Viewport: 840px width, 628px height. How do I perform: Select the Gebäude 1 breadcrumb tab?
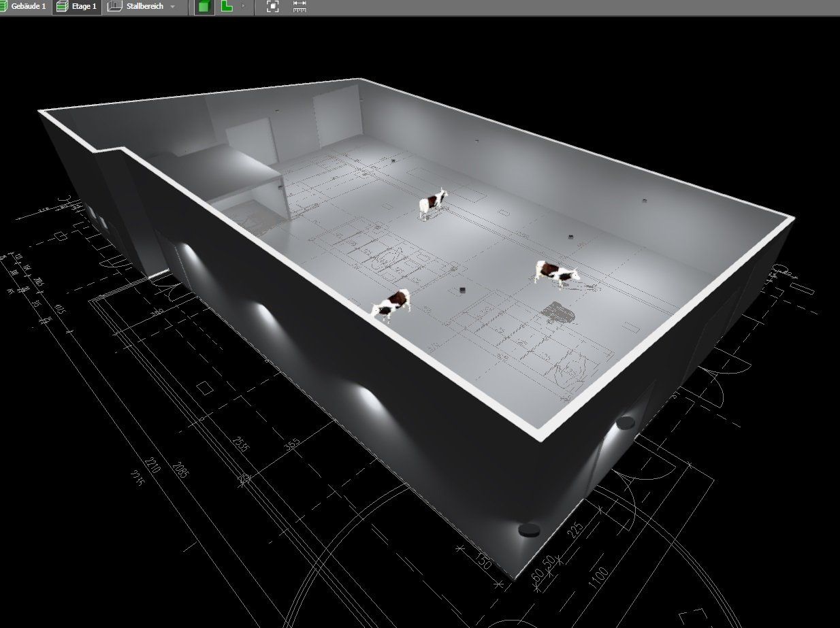pyautogui.click(x=28, y=6)
